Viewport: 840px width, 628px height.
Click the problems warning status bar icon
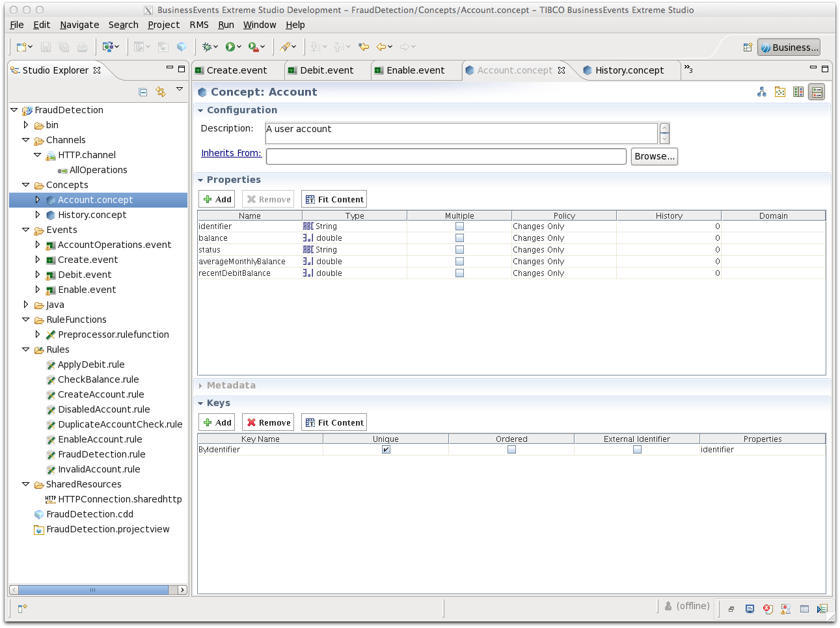[786, 609]
